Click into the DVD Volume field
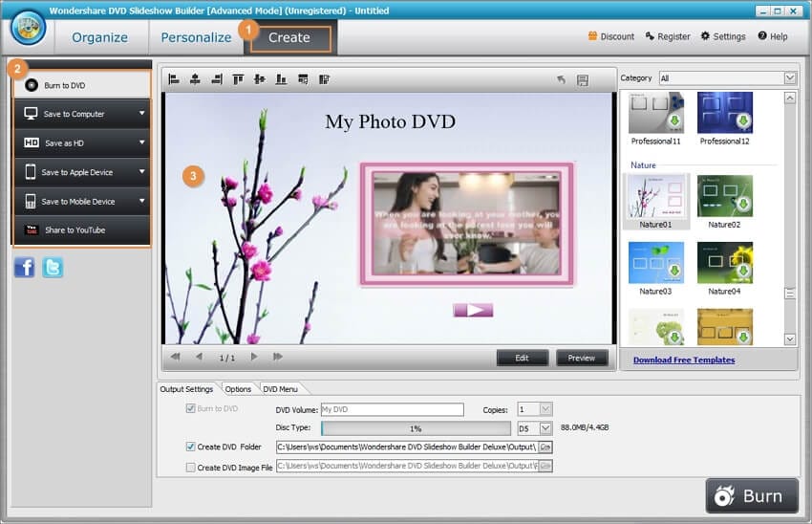812x524 pixels. (x=392, y=409)
